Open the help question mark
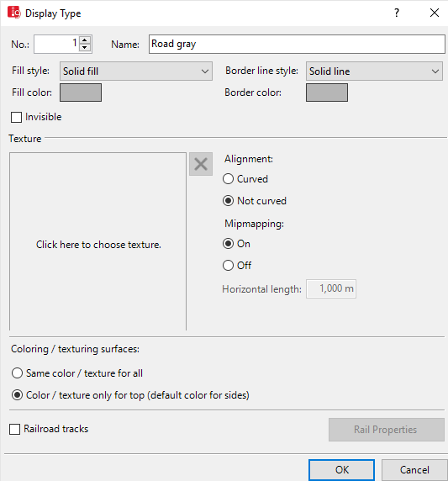Viewport: 448px width, 481px height. (397, 13)
